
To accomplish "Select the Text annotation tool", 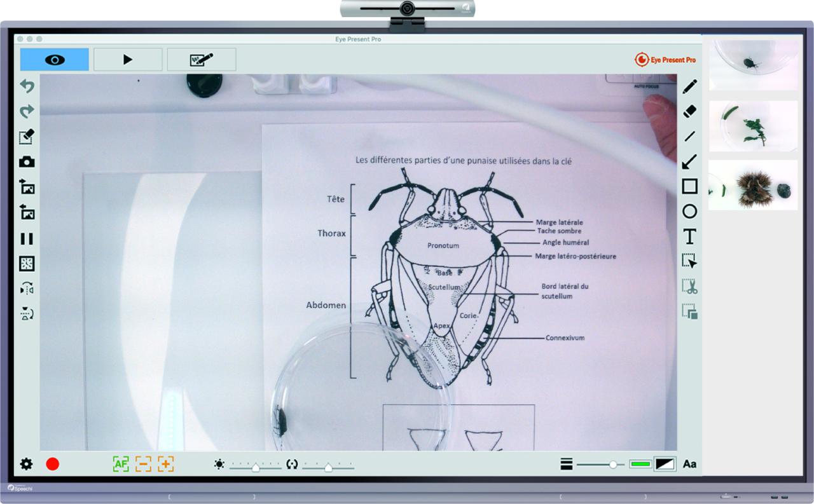I will pyautogui.click(x=689, y=236).
